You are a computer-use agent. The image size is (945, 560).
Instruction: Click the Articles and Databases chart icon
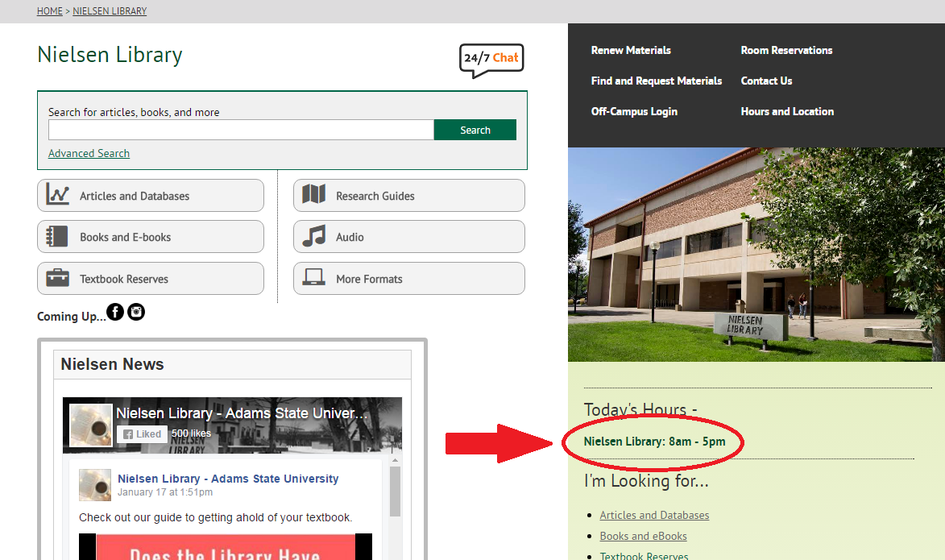[58, 195]
